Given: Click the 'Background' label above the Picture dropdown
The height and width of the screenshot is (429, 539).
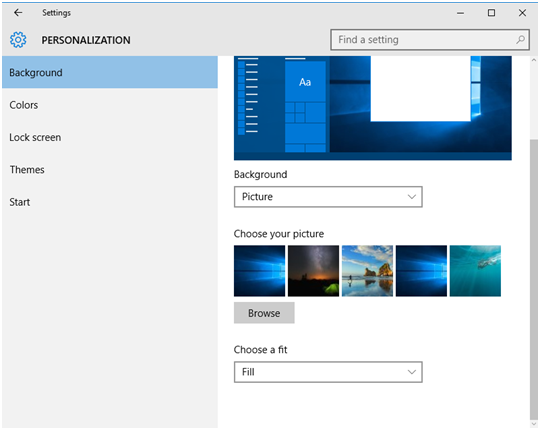Looking at the screenshot, I should tap(260, 175).
